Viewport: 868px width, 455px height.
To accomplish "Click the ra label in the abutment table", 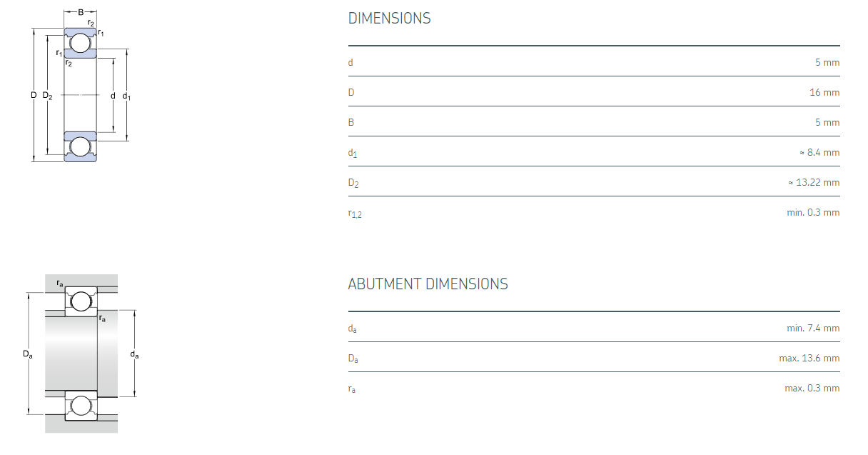I will 352,389.
